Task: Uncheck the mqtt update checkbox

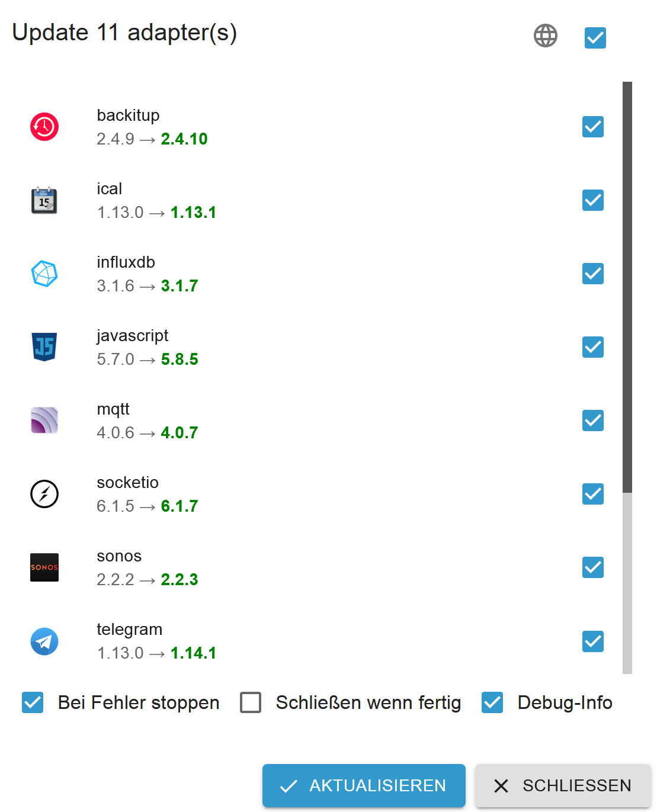Action: click(592, 420)
